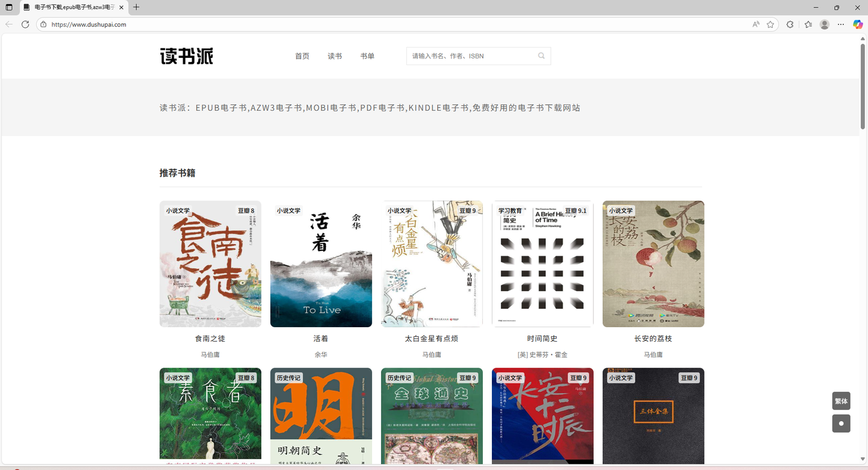Click author 史蒂芬·霍金 under 时间简史
Viewport: 868px width, 470px height.
coord(542,355)
